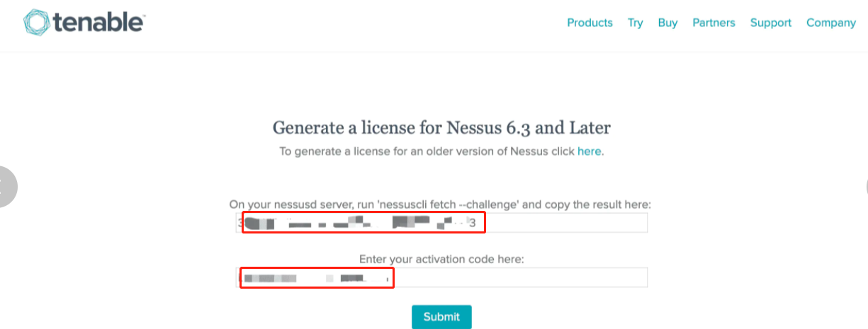Open the Support menu
Viewport: 868px width, 329px height.
coord(771,23)
